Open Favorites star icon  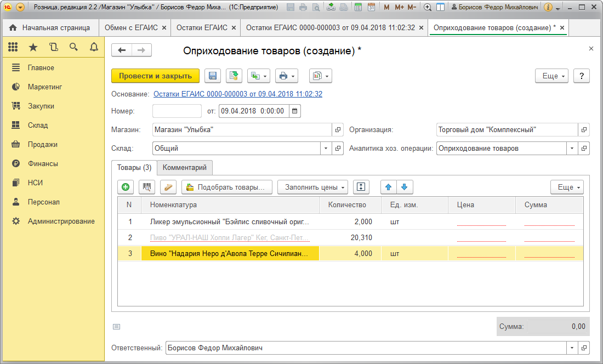click(33, 47)
